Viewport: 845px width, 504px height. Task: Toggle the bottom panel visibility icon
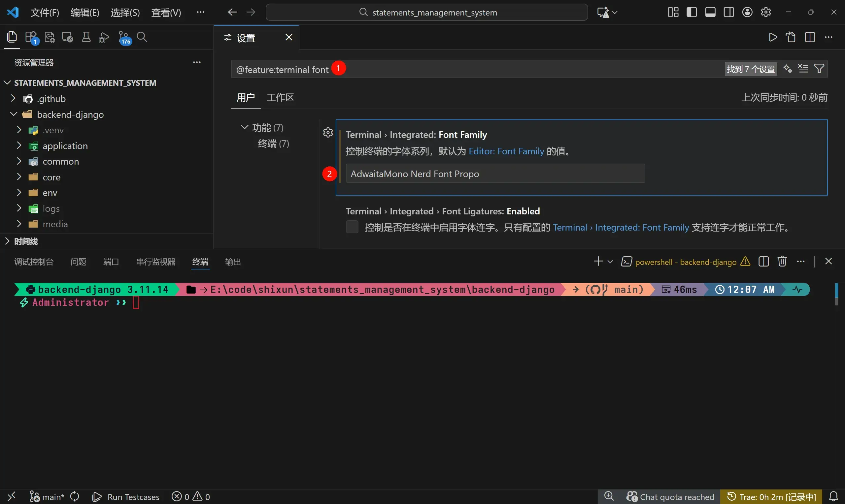[x=710, y=12]
